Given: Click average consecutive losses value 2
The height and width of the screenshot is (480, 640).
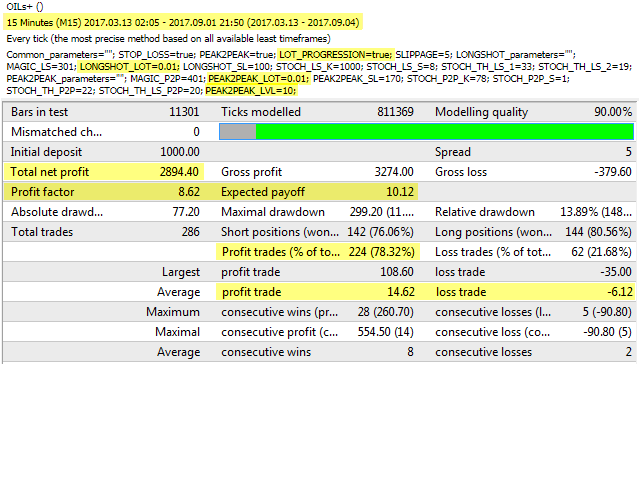Looking at the screenshot, I should (x=629, y=352).
